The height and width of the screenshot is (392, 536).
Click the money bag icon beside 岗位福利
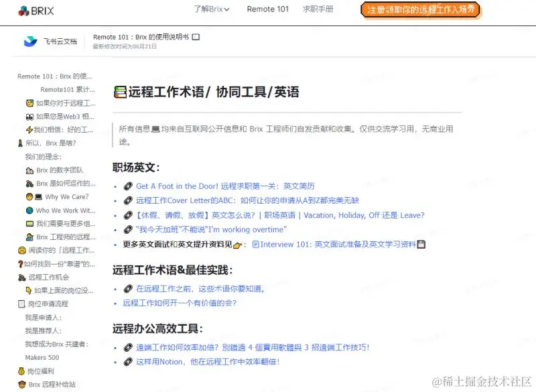click(x=21, y=371)
